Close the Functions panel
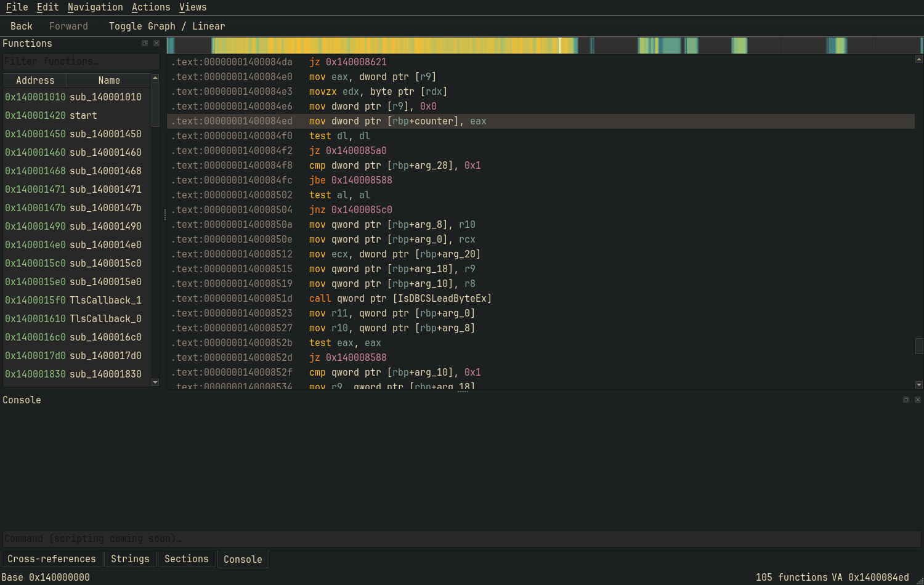This screenshot has height=585, width=924. [x=156, y=43]
